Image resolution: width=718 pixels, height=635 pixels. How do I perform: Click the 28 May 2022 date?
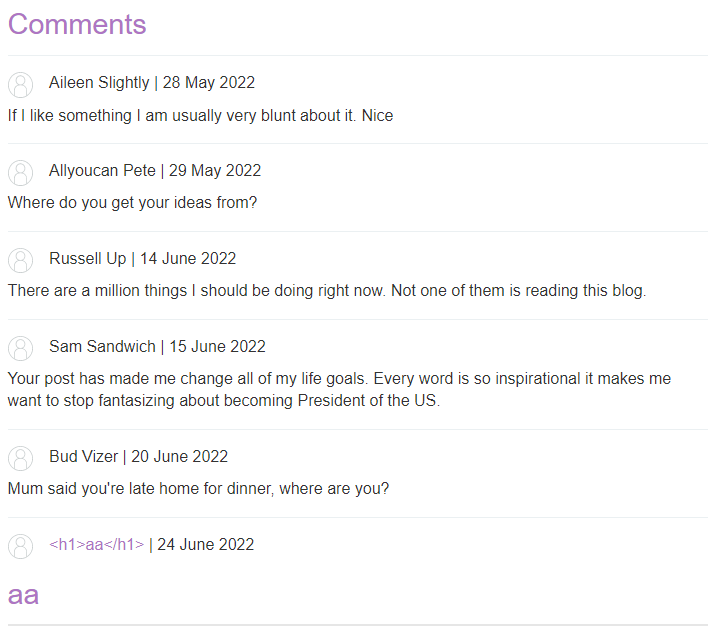(209, 83)
